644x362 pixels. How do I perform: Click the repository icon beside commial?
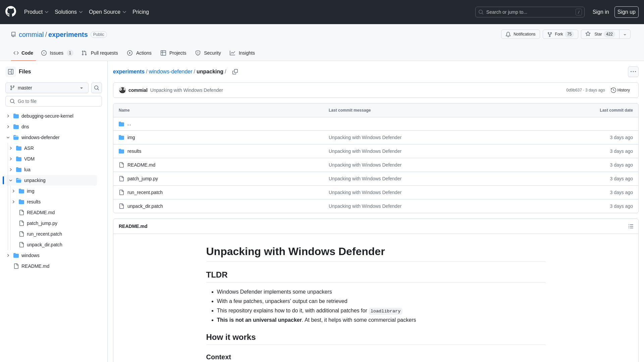[x=13, y=35]
